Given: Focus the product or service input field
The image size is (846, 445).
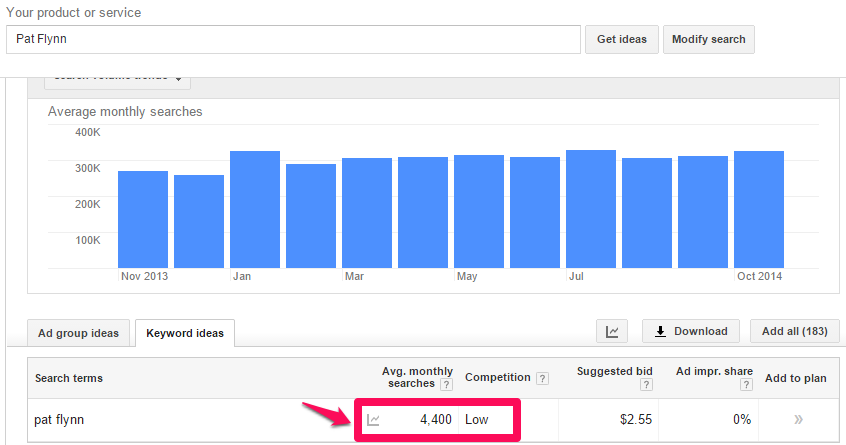Looking at the screenshot, I should click(x=293, y=39).
